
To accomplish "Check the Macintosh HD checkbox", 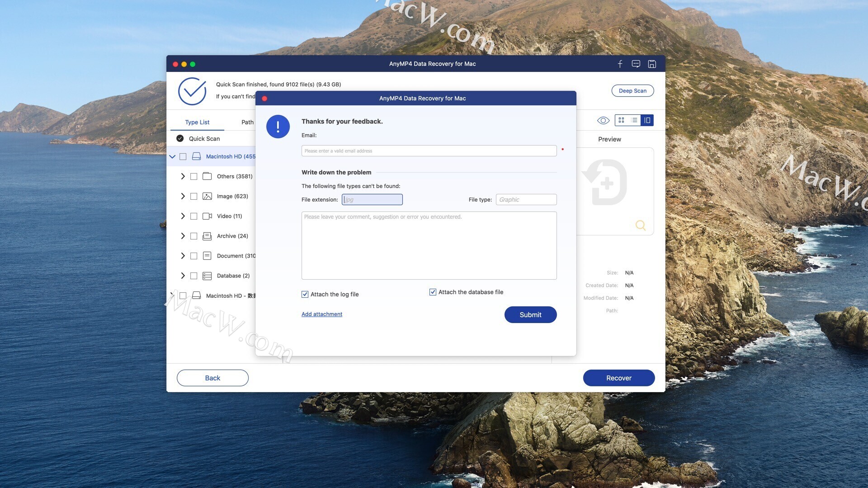I will 183,156.
